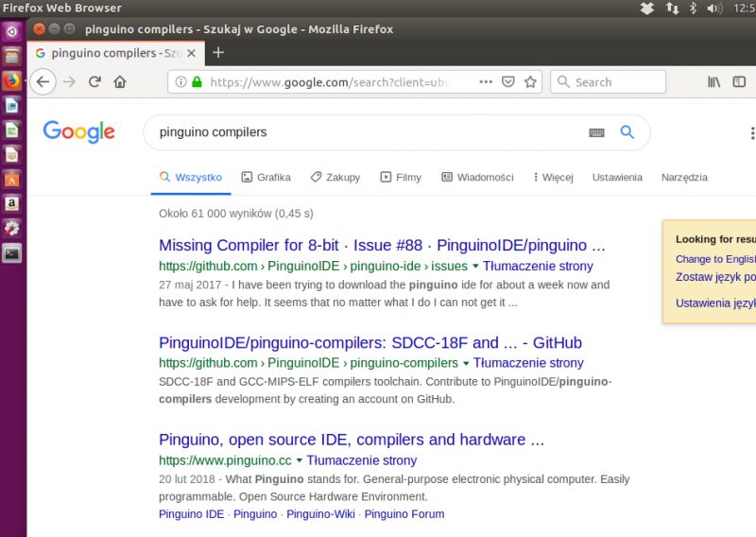This screenshot has height=537, width=756.
Task: Click the clock in top panel
Action: point(745,9)
